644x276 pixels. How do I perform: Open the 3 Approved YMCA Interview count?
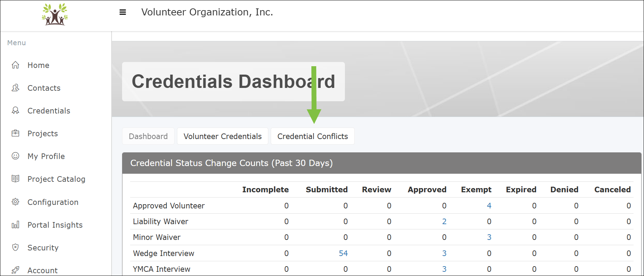(x=444, y=269)
